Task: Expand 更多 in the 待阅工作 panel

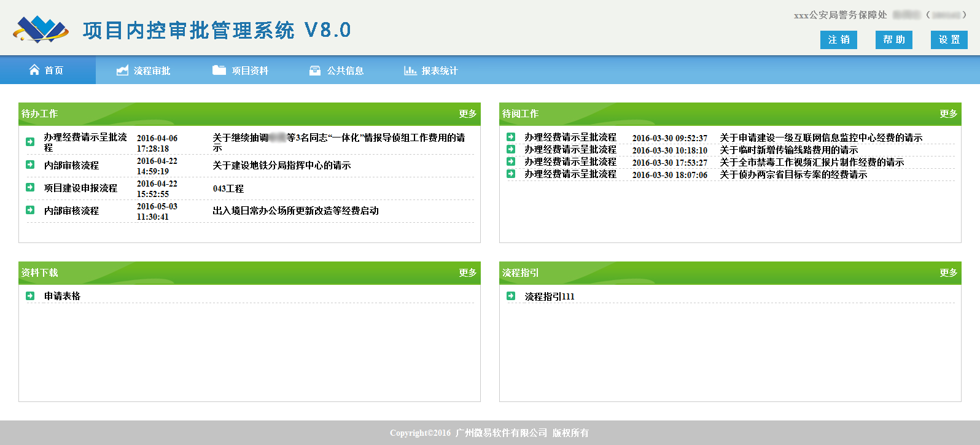Action: click(x=948, y=114)
